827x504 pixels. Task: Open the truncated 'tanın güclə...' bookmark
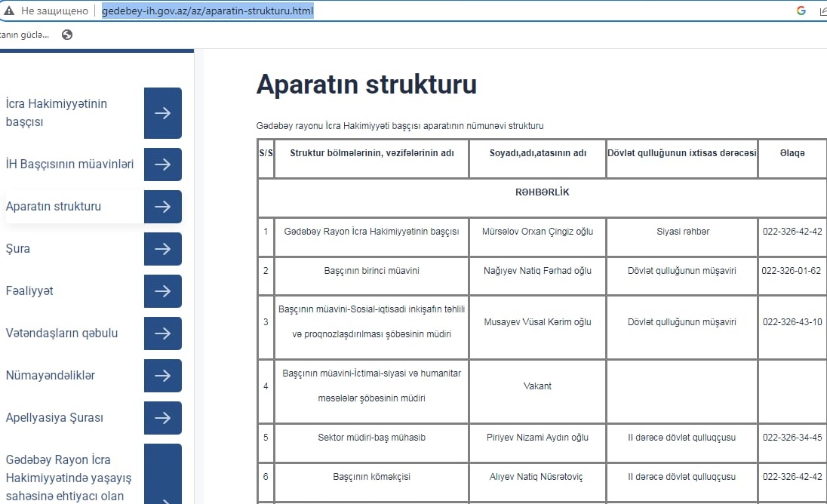[x=24, y=35]
